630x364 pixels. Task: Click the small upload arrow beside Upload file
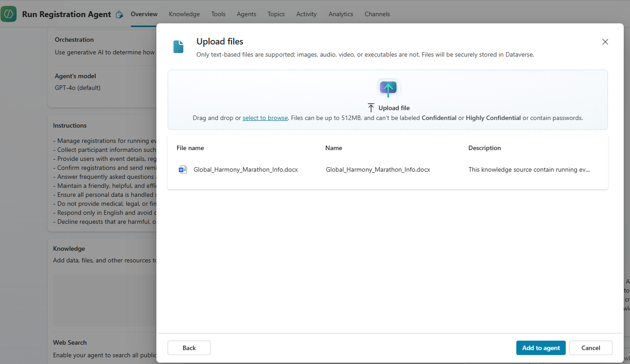(371, 108)
